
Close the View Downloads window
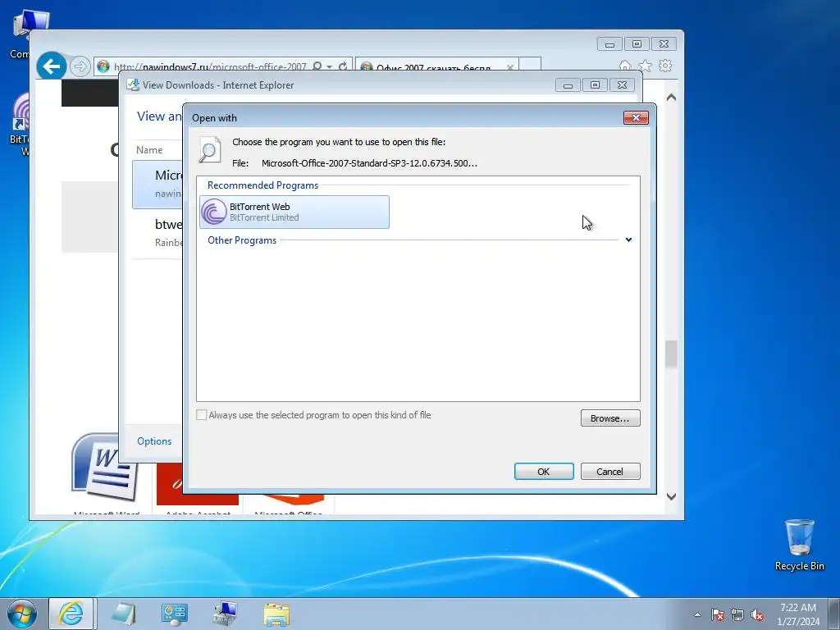coord(622,85)
